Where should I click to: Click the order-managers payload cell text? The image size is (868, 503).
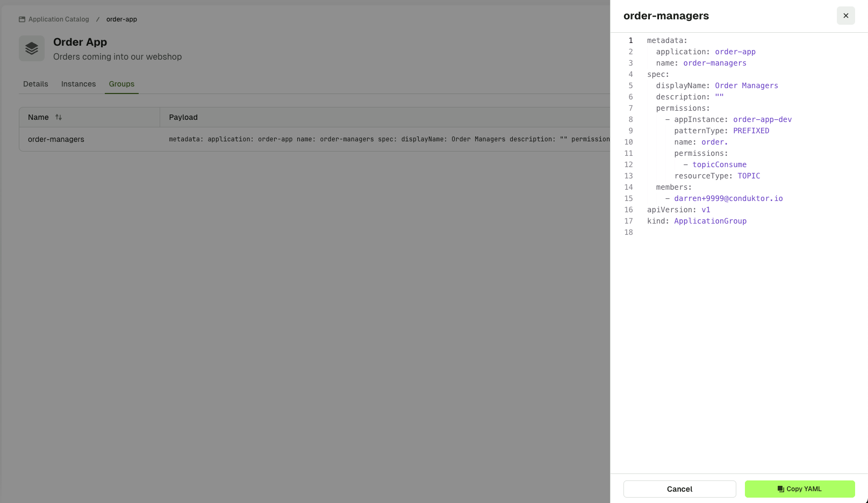(x=389, y=139)
